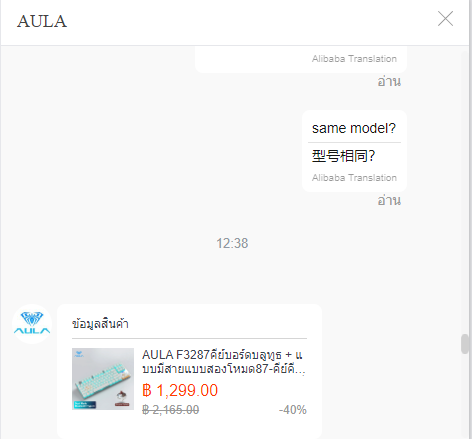
Task: Click the partially visible top message bubble
Action: pos(301,59)
